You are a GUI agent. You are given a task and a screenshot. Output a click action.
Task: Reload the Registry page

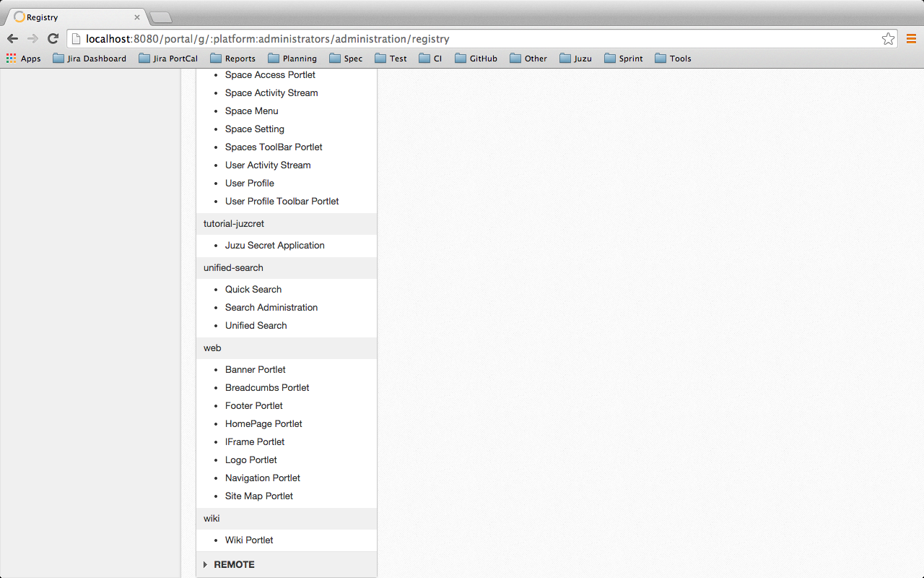coord(53,39)
